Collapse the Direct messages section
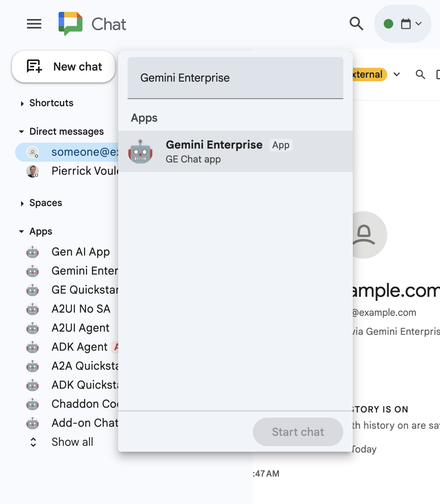 tap(21, 132)
